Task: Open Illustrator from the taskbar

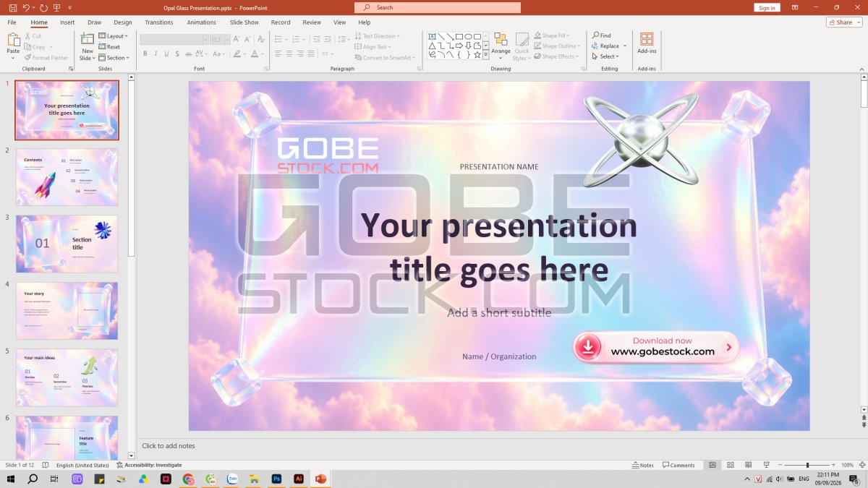Action: 299,479
